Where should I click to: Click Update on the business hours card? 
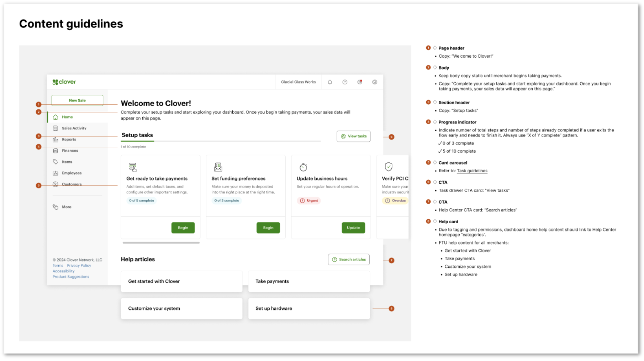[x=353, y=228]
